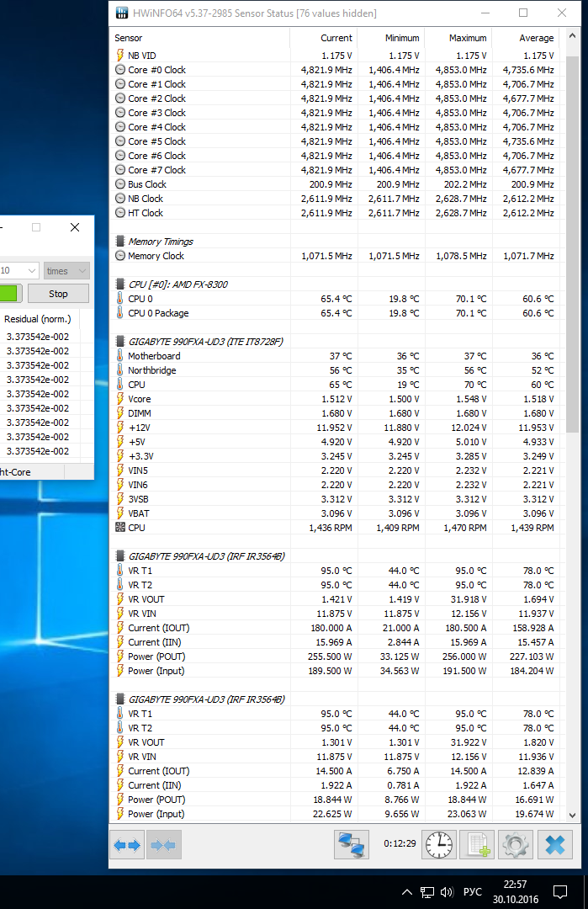Click the ITE IT8728F section chip icon
Screen dimensions: 588x909
pyautogui.click(x=120, y=342)
